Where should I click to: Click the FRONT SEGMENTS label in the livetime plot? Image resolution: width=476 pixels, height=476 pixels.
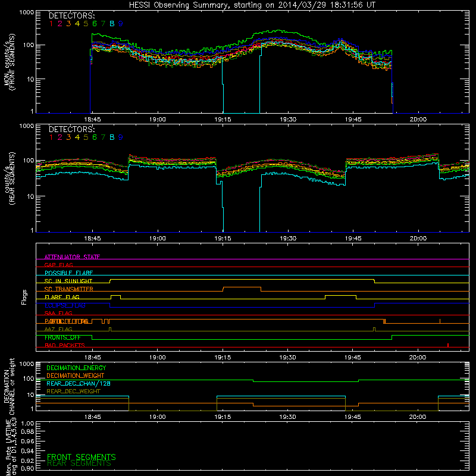coord(82,457)
